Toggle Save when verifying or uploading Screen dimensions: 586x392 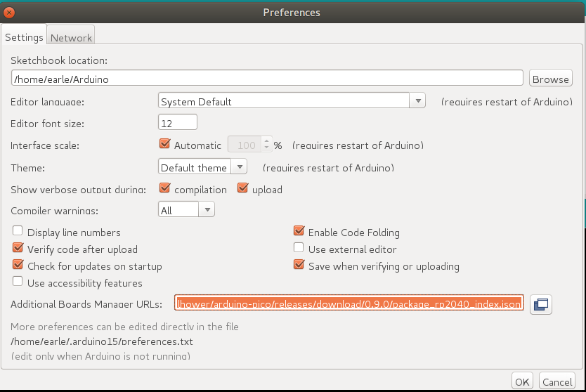[x=299, y=266]
